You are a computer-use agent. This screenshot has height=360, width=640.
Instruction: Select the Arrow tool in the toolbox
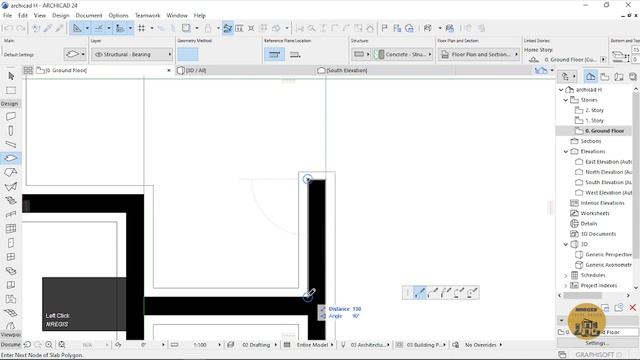(x=11, y=76)
